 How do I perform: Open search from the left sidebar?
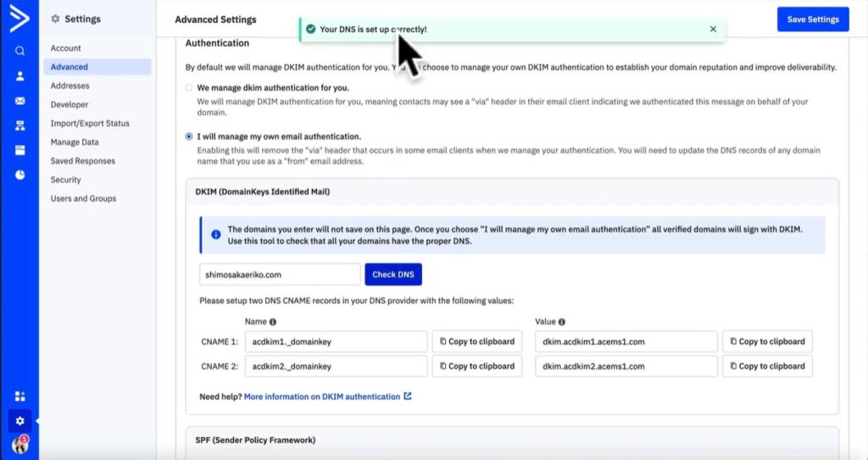[19, 51]
